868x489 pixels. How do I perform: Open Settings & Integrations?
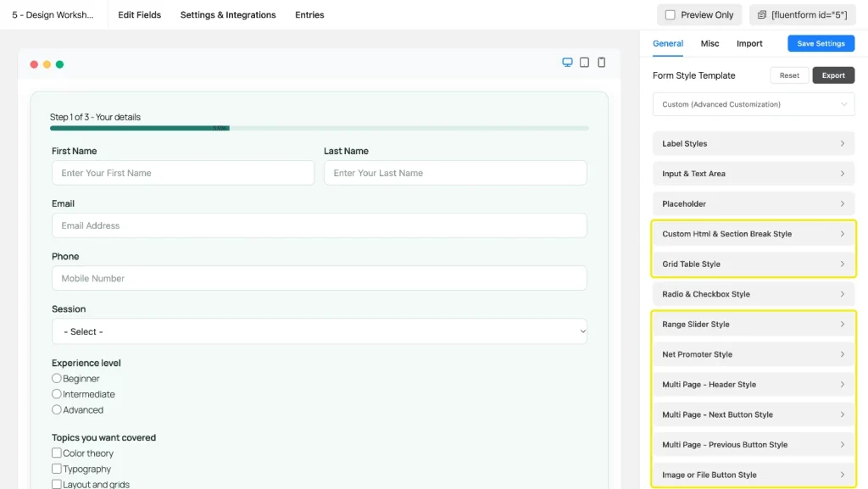(x=228, y=15)
